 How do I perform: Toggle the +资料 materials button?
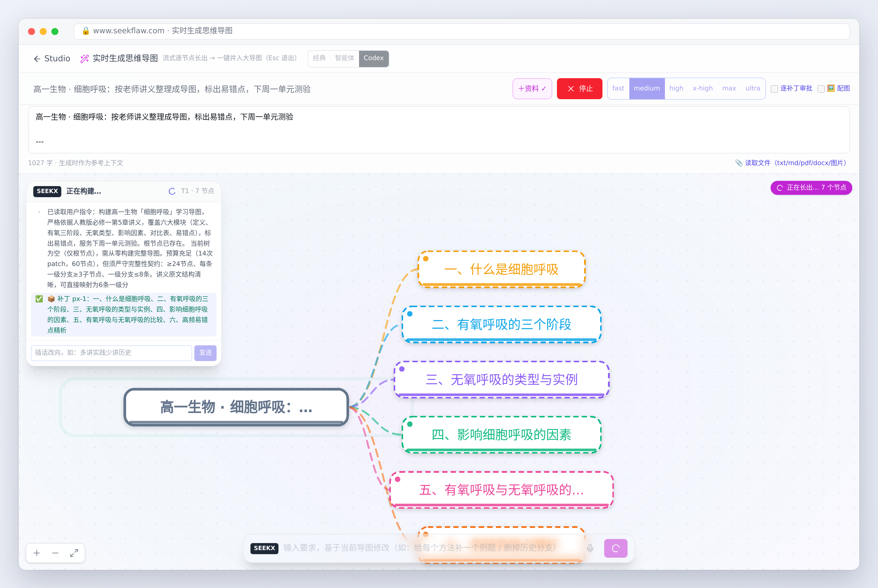pyautogui.click(x=532, y=88)
